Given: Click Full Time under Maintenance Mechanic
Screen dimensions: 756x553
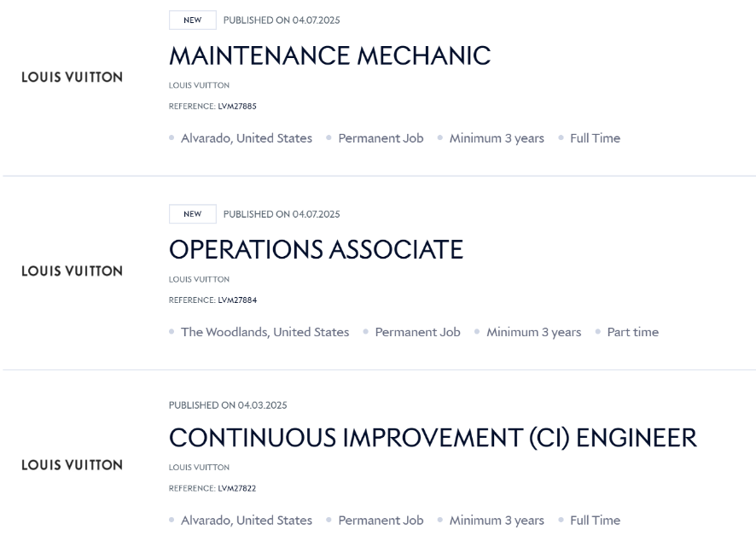Looking at the screenshot, I should click(595, 138).
